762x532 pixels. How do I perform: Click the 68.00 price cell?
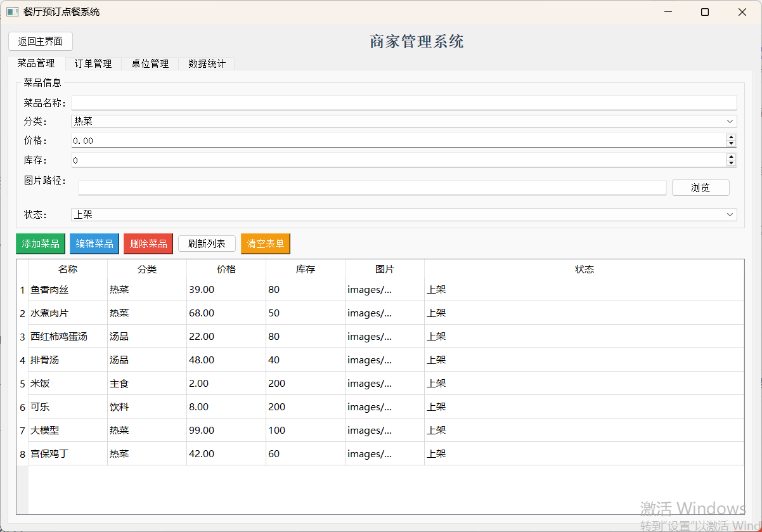point(226,313)
